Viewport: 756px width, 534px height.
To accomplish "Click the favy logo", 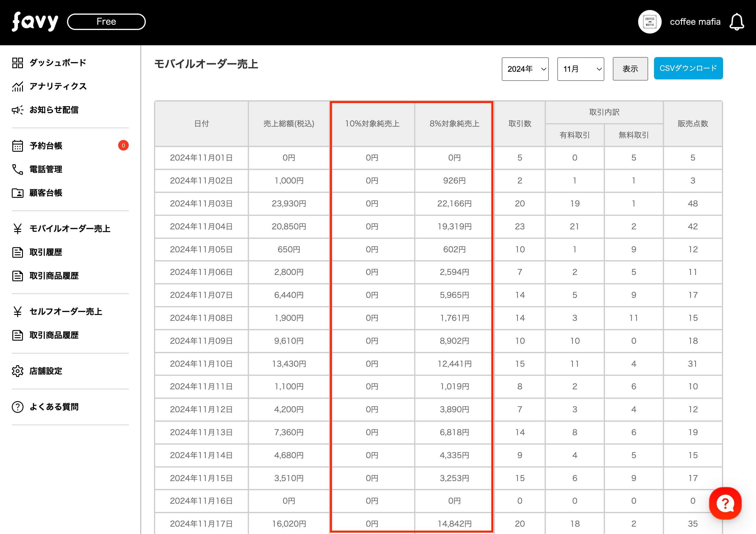I will point(35,22).
